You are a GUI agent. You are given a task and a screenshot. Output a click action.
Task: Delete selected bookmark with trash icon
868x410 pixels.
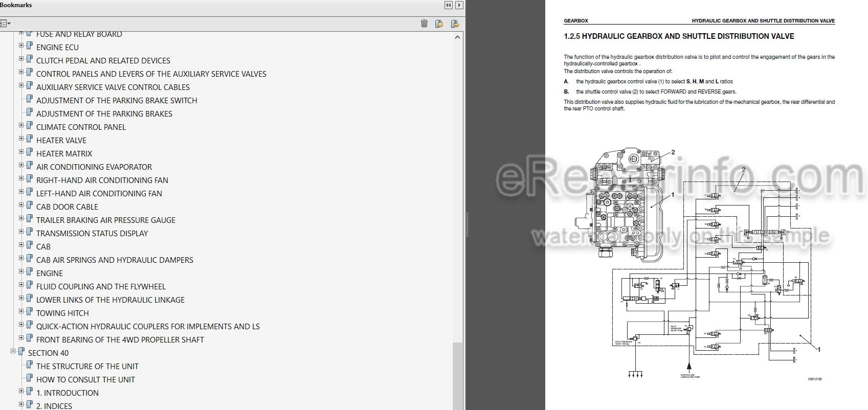pyautogui.click(x=424, y=24)
